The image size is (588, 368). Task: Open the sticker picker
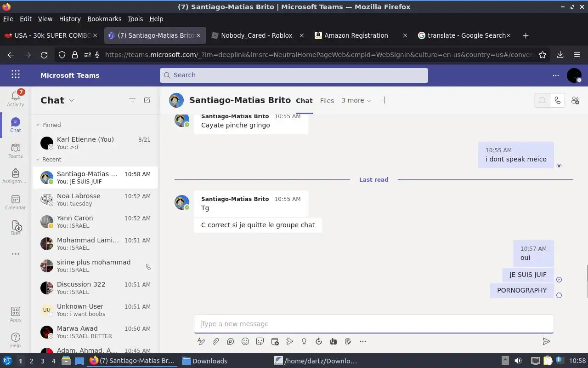coord(260,341)
